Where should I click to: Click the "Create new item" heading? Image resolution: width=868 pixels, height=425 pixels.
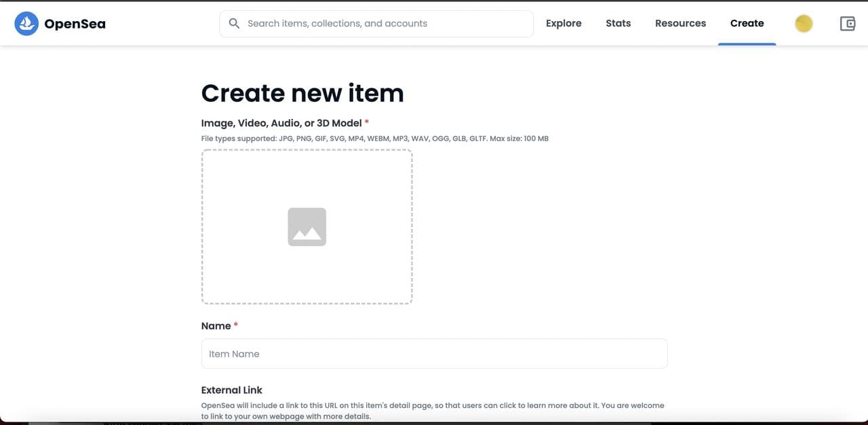pyautogui.click(x=302, y=93)
